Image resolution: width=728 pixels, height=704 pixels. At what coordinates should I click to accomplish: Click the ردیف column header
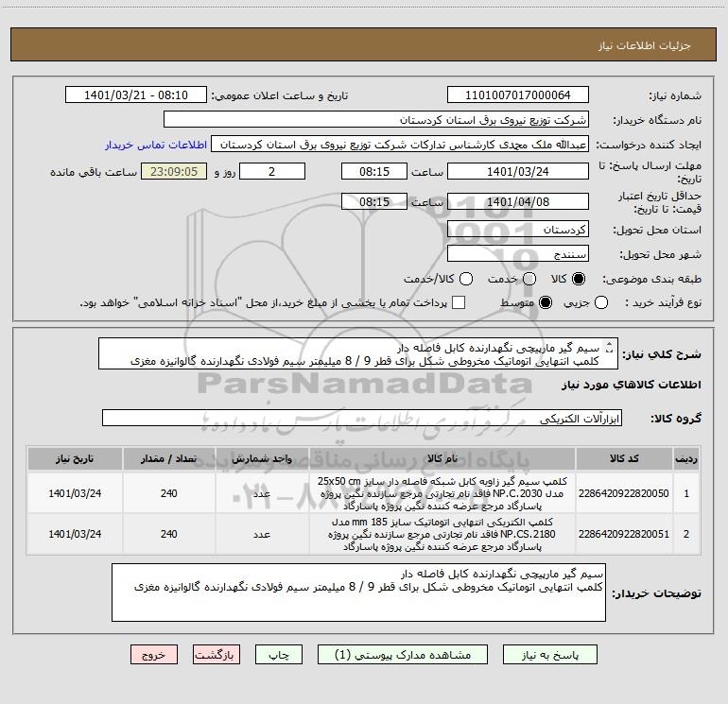(x=686, y=458)
